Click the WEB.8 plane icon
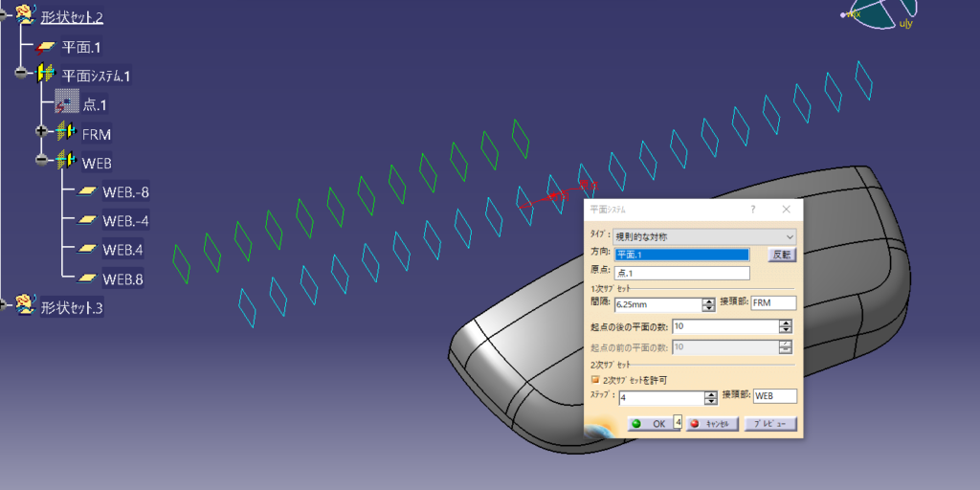The height and width of the screenshot is (490, 980). click(87, 278)
